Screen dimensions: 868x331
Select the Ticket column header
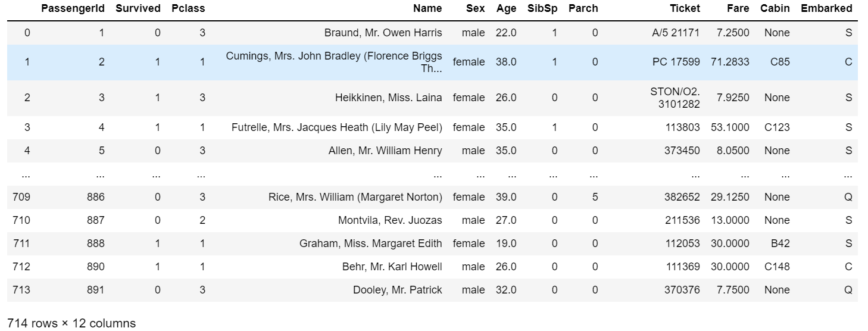(685, 8)
